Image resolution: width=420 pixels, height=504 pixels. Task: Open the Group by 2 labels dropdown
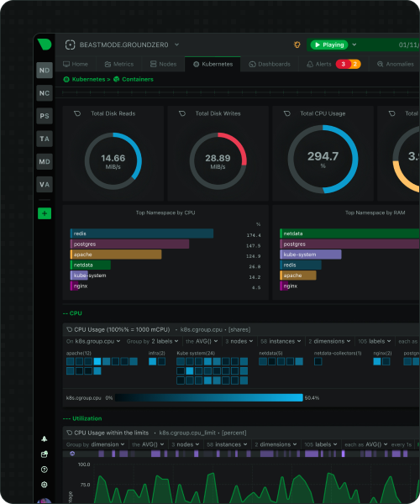(152, 341)
